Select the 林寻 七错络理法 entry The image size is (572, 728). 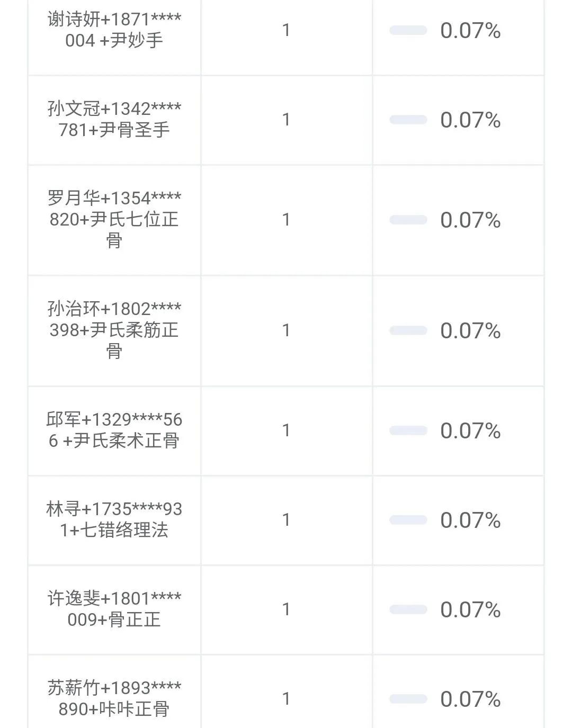(x=114, y=519)
